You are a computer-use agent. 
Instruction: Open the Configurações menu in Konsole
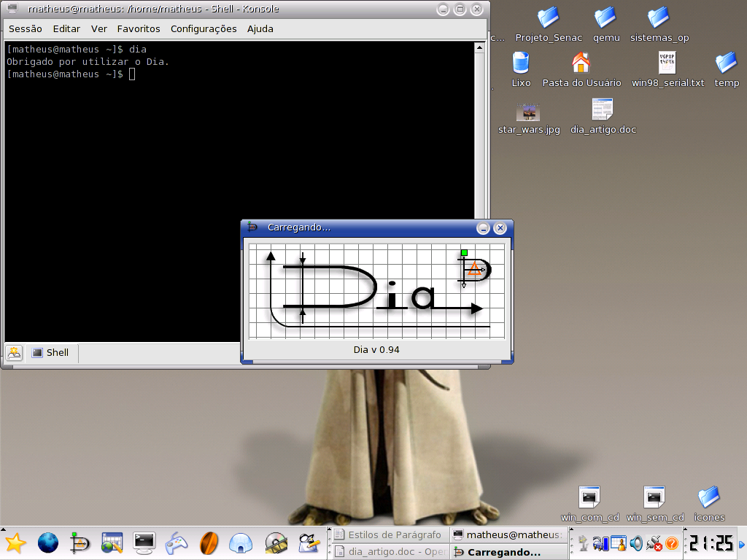coord(204,29)
